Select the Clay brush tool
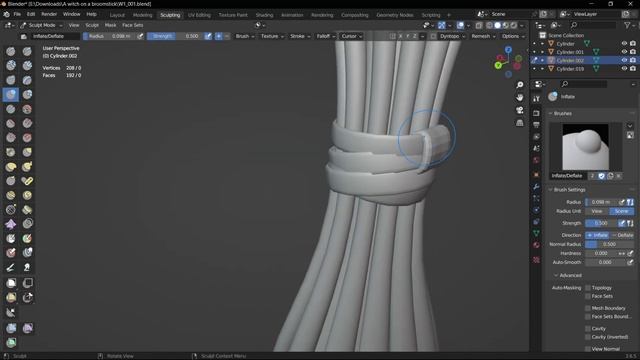The image size is (640, 360). click(11, 65)
